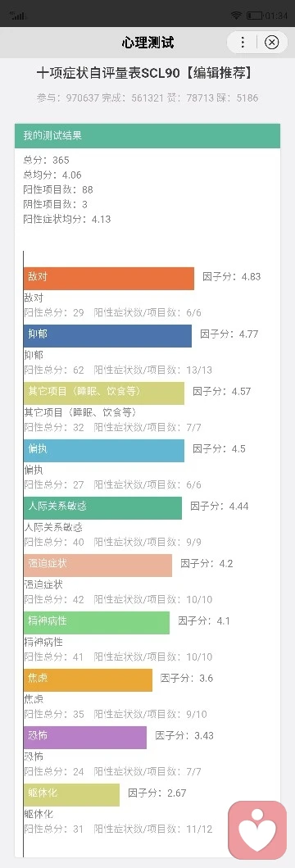Tap the battery indicator in the status bar
Screen dimensions: 295x868
click(x=255, y=16)
